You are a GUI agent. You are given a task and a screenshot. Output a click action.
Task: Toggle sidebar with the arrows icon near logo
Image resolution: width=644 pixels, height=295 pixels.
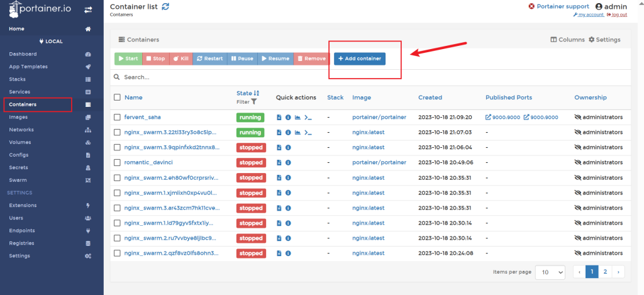[x=89, y=9]
